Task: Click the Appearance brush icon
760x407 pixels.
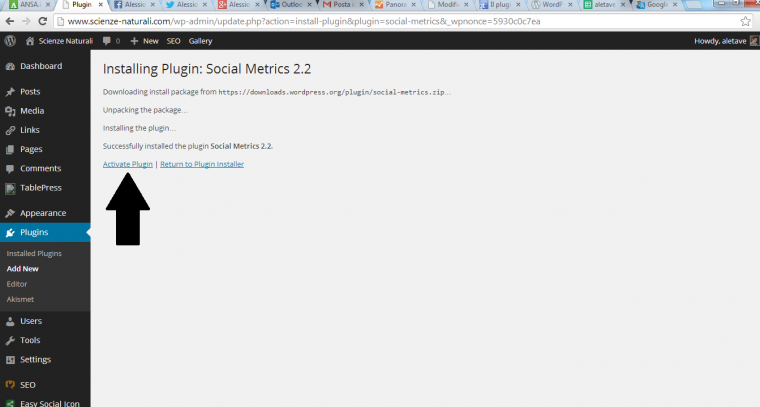Action: click(10, 213)
